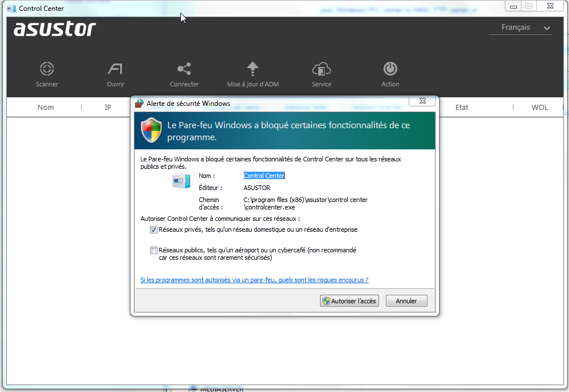Click the Annuler button
Screen dimensions: 569x392
pos(406,300)
